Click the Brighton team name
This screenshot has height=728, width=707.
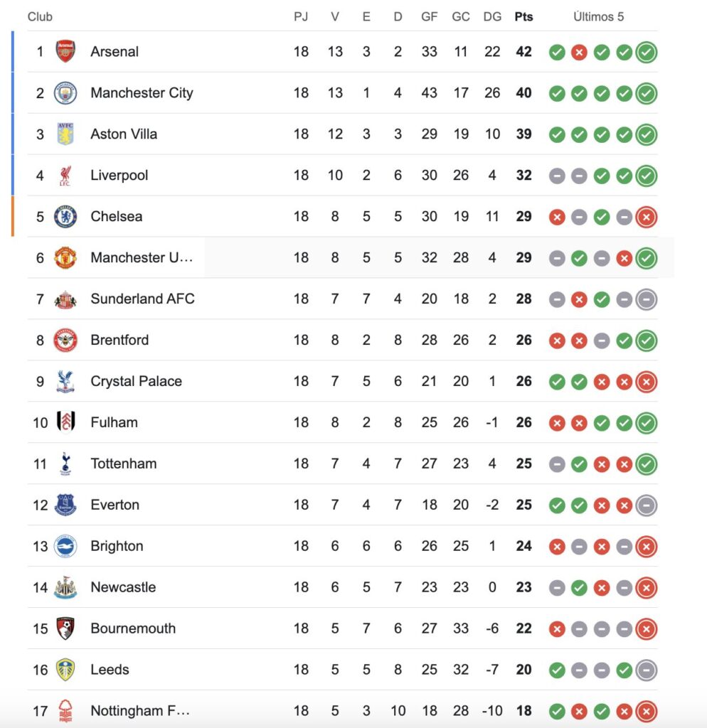(x=117, y=547)
